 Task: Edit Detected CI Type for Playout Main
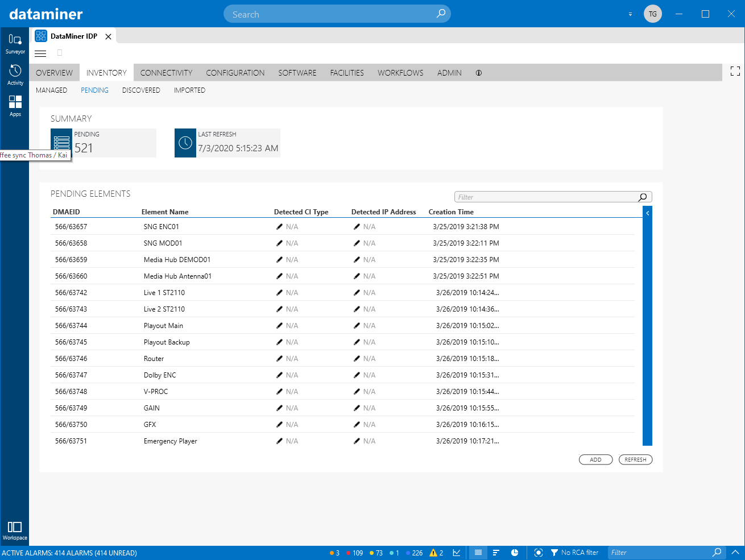click(279, 325)
